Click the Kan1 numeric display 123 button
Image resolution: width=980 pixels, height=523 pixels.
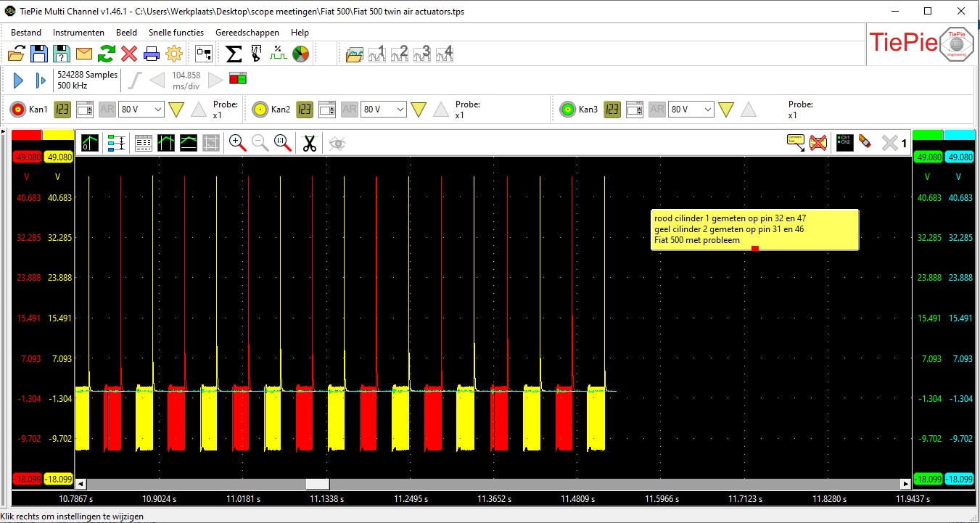pos(62,110)
